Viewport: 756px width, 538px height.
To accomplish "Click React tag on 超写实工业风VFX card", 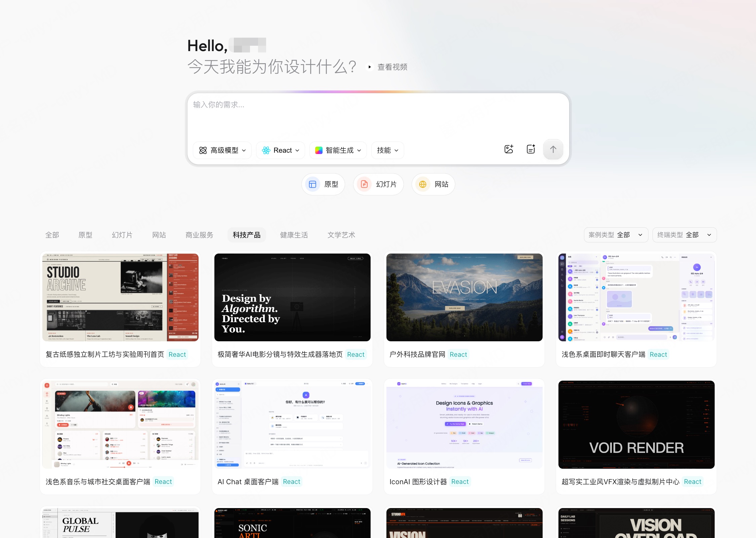I will [x=692, y=482].
